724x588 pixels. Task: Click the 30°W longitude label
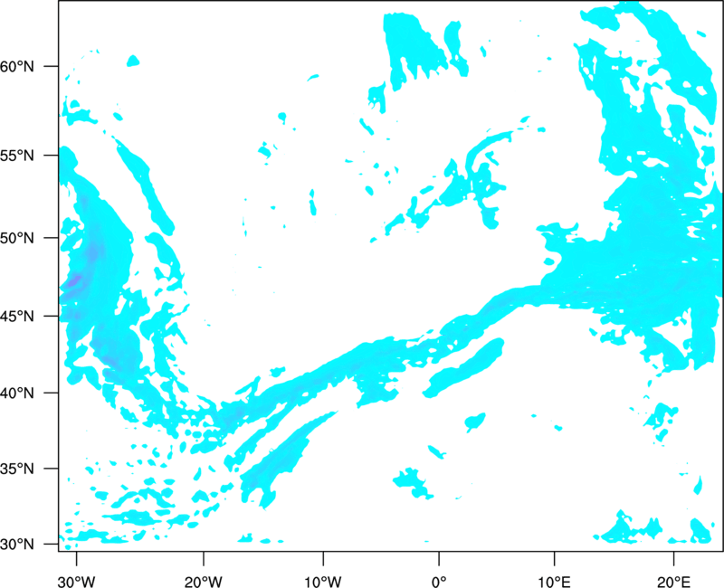pos(76,582)
